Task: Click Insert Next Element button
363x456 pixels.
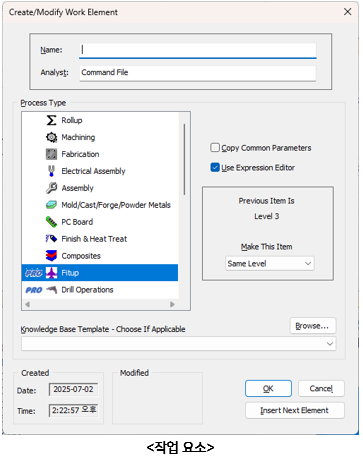Action: click(295, 410)
